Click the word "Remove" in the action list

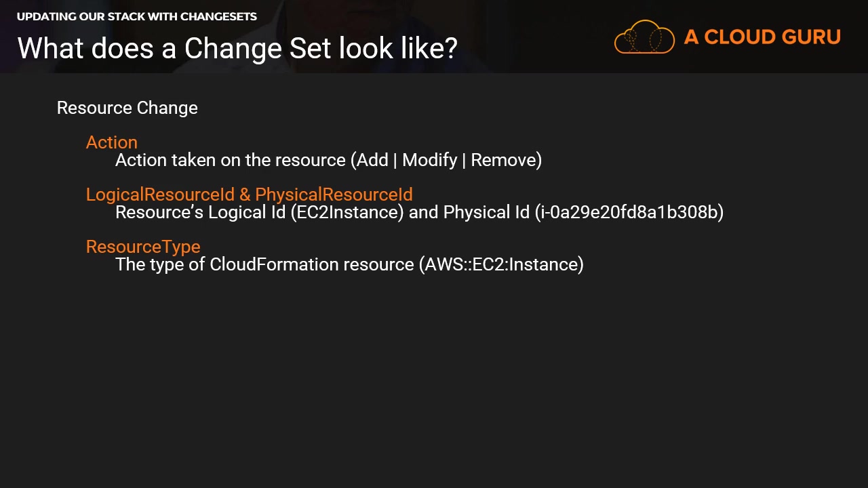503,160
